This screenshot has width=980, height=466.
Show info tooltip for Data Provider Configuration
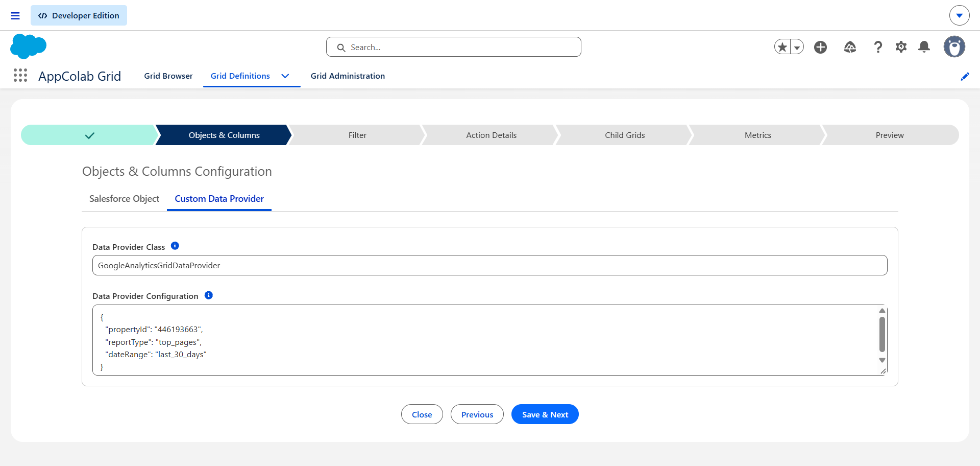208,295
